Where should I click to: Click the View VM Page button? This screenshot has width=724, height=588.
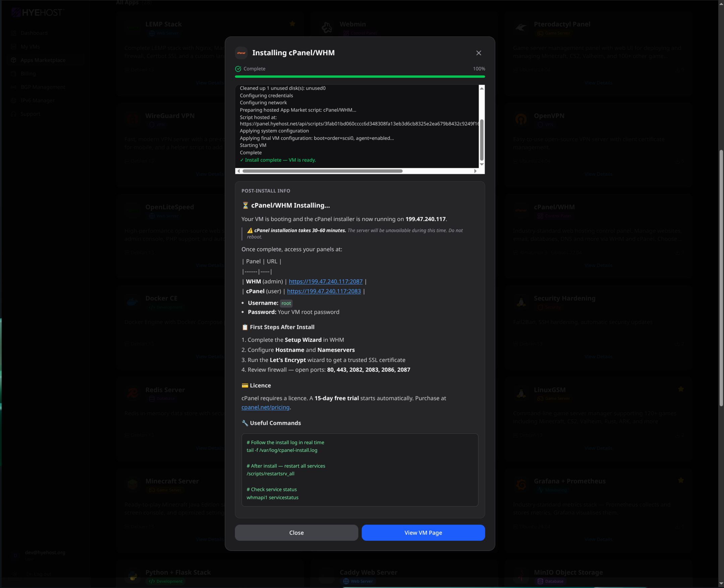tap(423, 532)
